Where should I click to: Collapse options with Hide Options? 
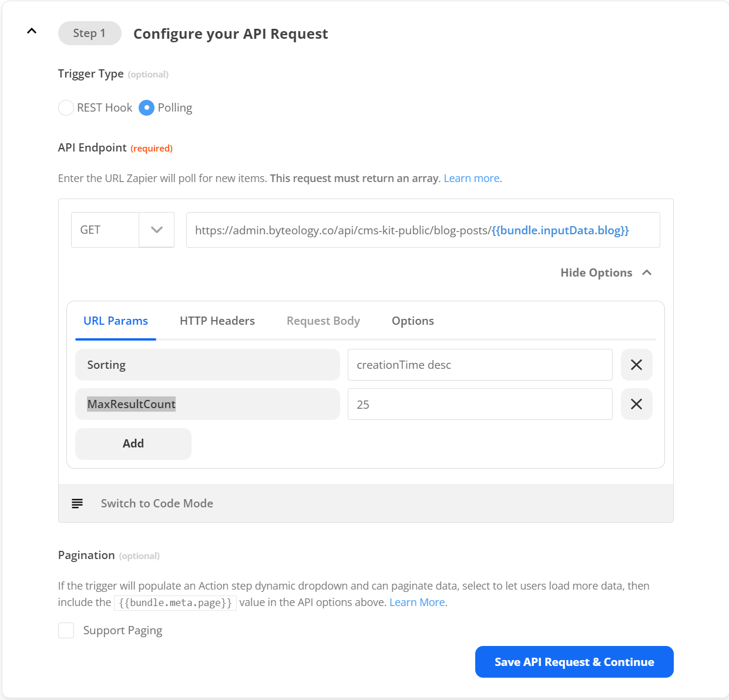[606, 272]
